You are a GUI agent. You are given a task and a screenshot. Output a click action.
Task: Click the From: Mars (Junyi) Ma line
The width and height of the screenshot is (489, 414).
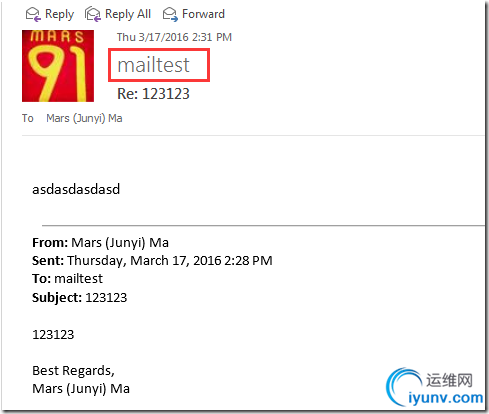coord(100,243)
